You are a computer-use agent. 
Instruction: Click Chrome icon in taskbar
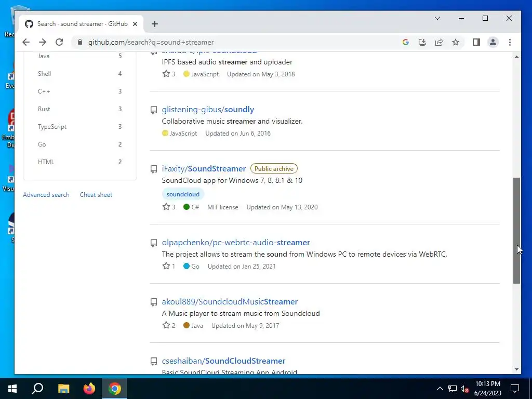(x=115, y=389)
